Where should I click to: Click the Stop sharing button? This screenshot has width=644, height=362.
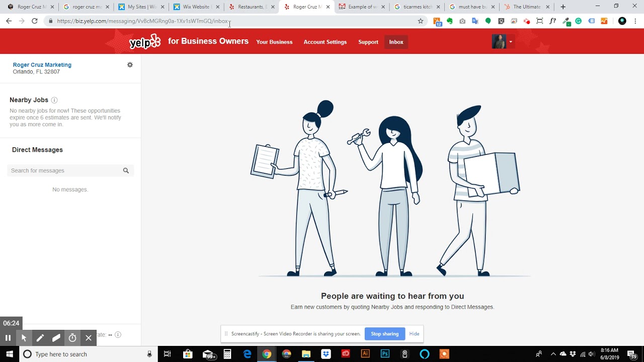[385, 334]
